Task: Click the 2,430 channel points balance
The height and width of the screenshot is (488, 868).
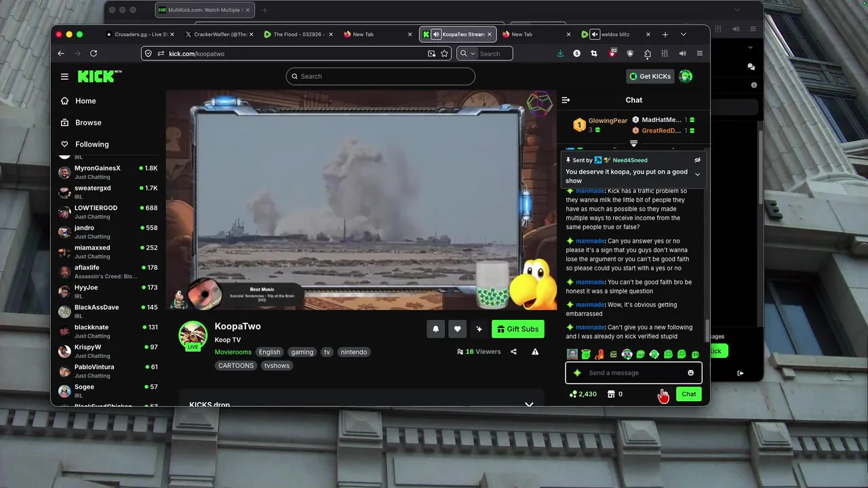Action: coord(583,394)
